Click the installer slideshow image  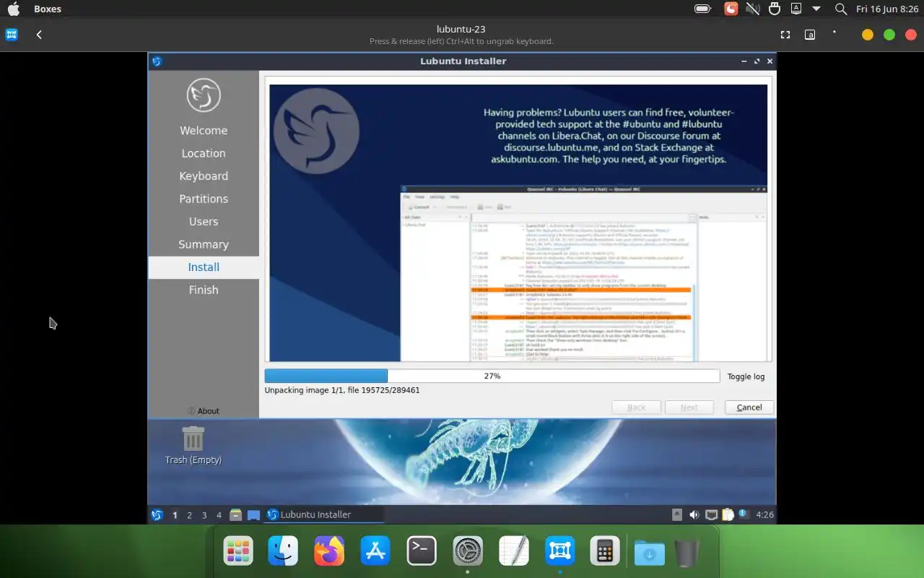[518, 223]
